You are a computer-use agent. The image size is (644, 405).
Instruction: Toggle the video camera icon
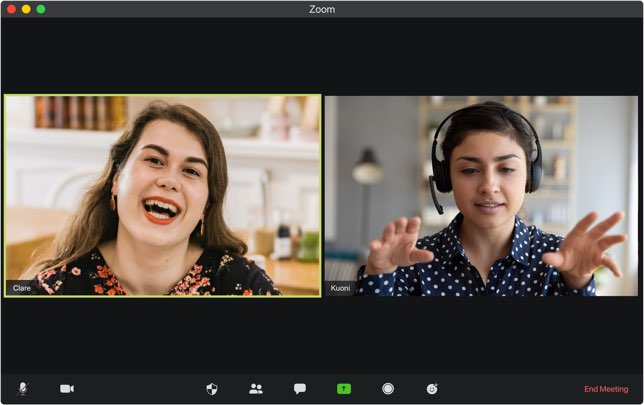67,389
